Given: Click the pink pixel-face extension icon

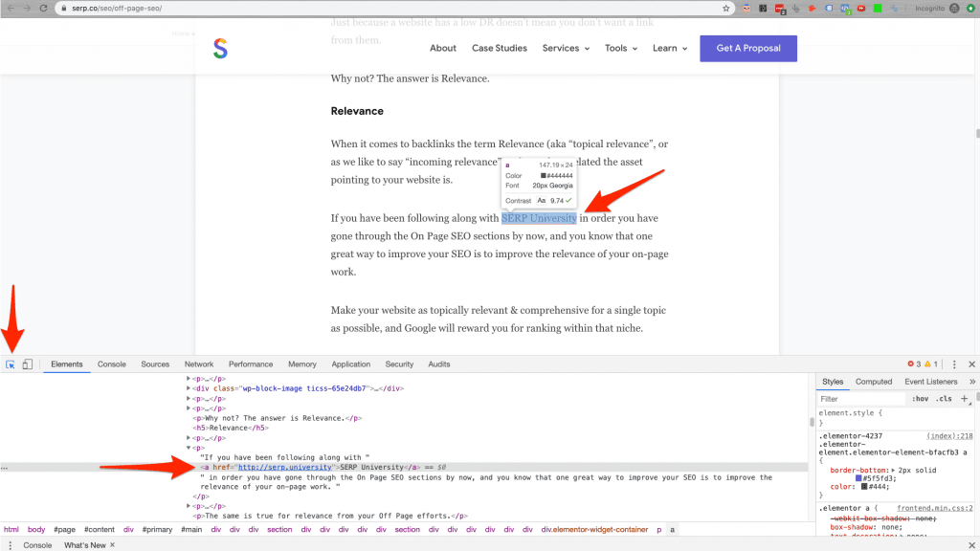Looking at the screenshot, I should (746, 8).
